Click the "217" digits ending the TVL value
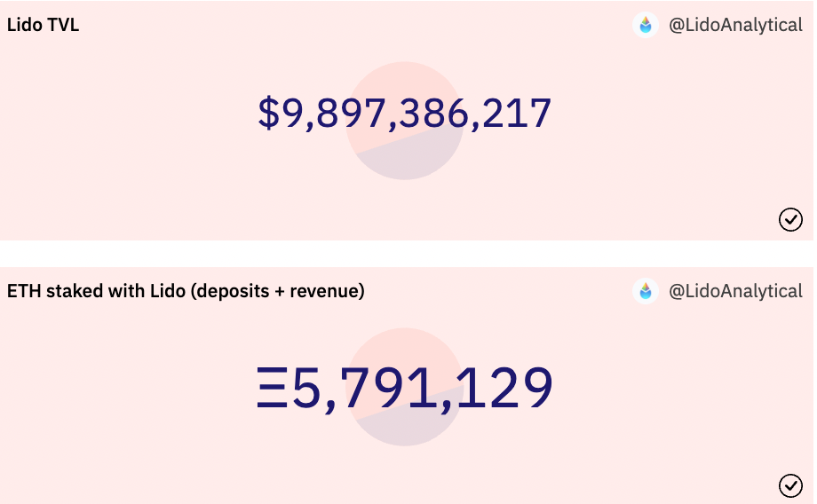The width and height of the screenshot is (817, 504). click(x=519, y=114)
